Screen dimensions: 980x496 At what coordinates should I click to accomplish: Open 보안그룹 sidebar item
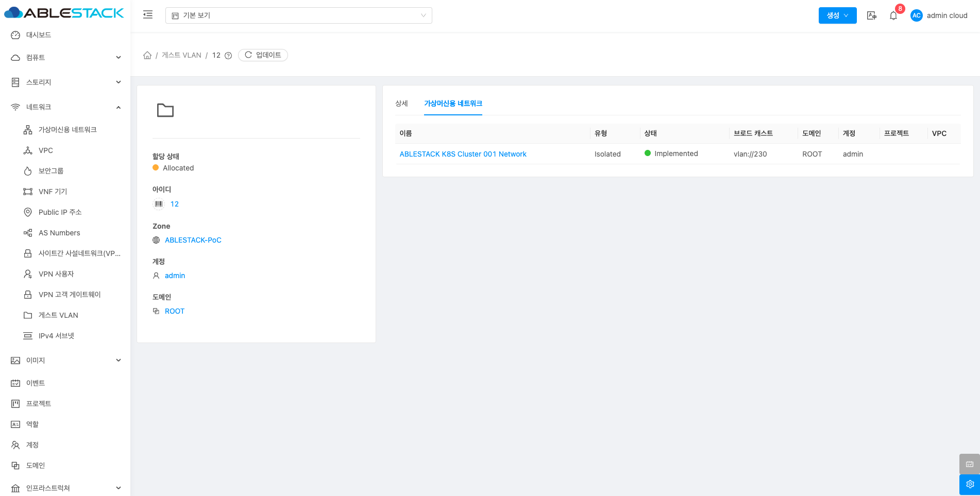pos(65,171)
